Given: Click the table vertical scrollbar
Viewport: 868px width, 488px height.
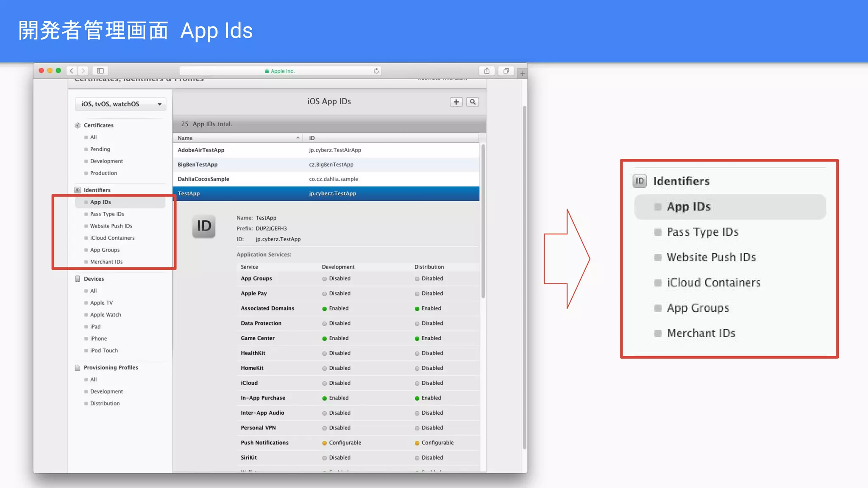Looking at the screenshot, I should click(x=483, y=221).
